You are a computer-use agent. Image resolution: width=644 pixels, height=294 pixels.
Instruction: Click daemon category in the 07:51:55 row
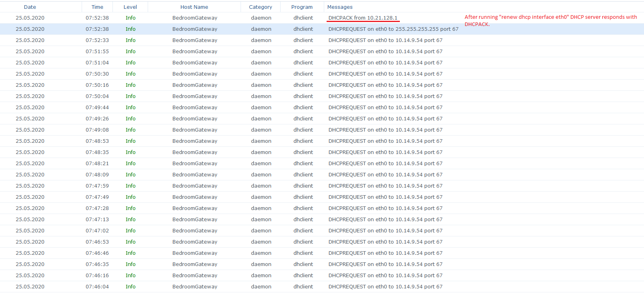261,51
